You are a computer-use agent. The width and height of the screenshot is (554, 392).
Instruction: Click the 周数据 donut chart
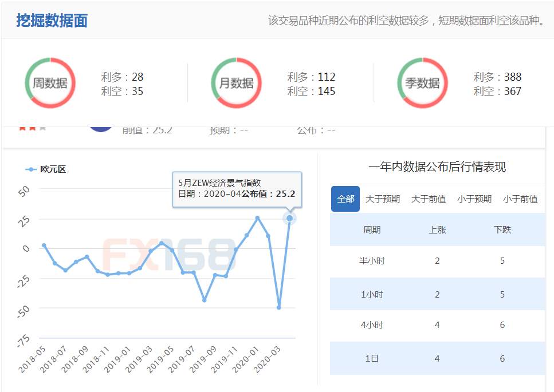[x=50, y=83]
